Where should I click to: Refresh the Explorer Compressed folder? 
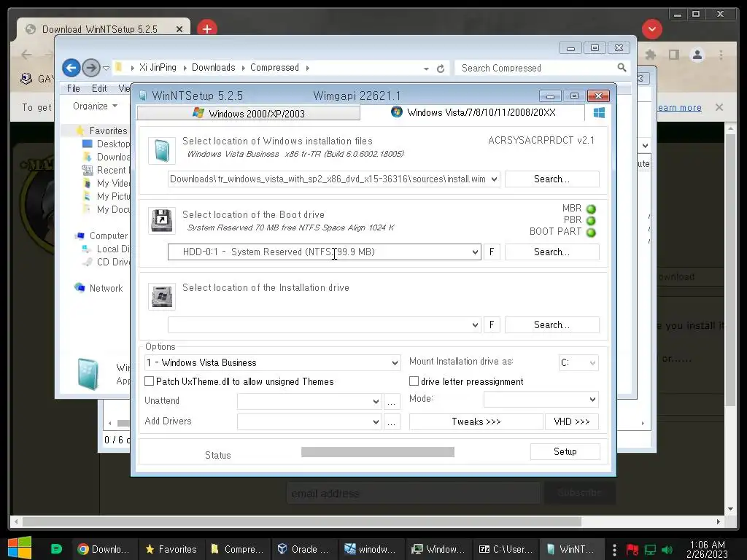tap(441, 69)
